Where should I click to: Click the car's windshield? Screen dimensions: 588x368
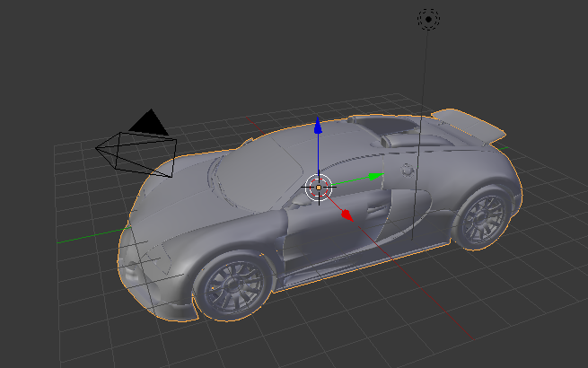coord(259,174)
